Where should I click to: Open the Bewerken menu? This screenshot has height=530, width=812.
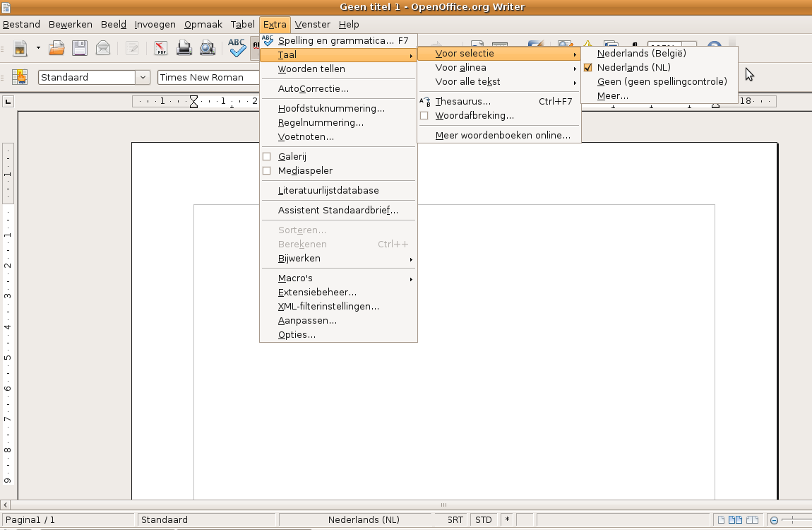click(71, 24)
